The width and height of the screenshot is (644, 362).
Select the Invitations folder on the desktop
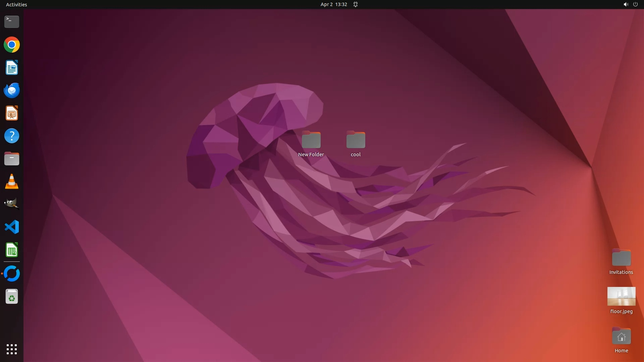coord(621,258)
